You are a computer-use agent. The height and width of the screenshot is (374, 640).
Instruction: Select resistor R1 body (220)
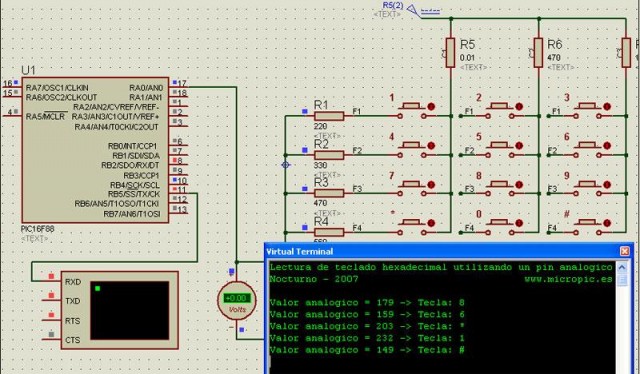click(x=329, y=116)
